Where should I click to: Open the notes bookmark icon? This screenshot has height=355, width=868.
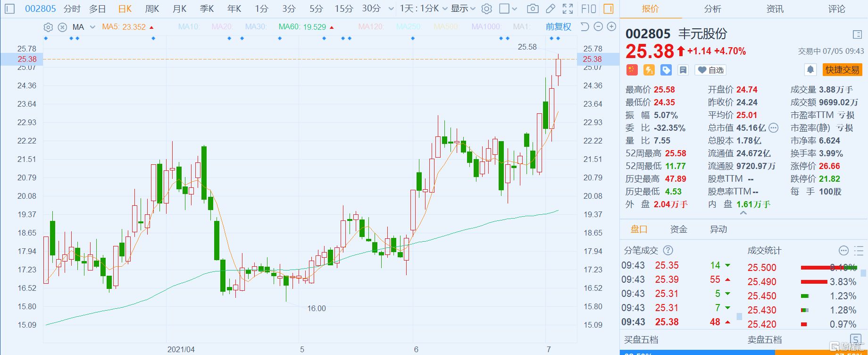coord(683,70)
